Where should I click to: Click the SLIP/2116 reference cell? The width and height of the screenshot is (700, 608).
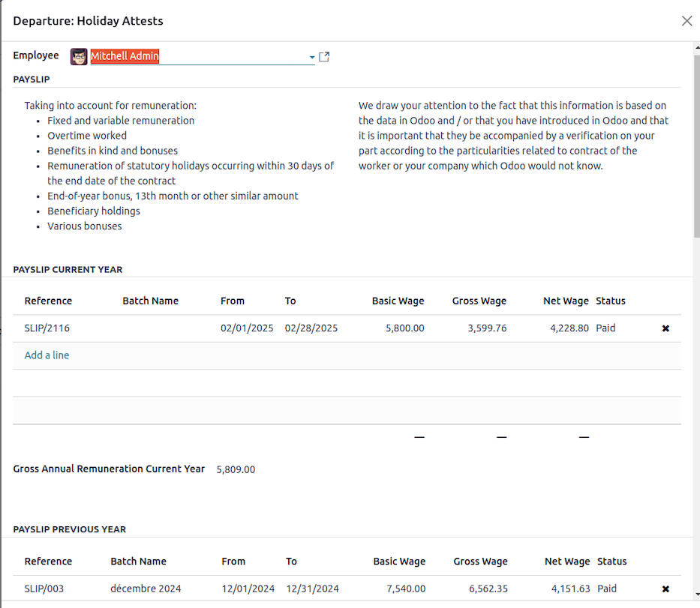point(48,328)
